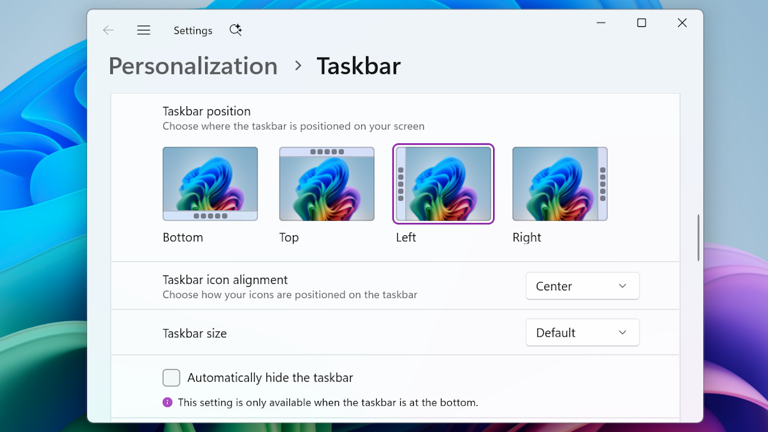Image resolution: width=768 pixels, height=432 pixels.
Task: Click the Taskbar icon alignment label
Action: 225,280
